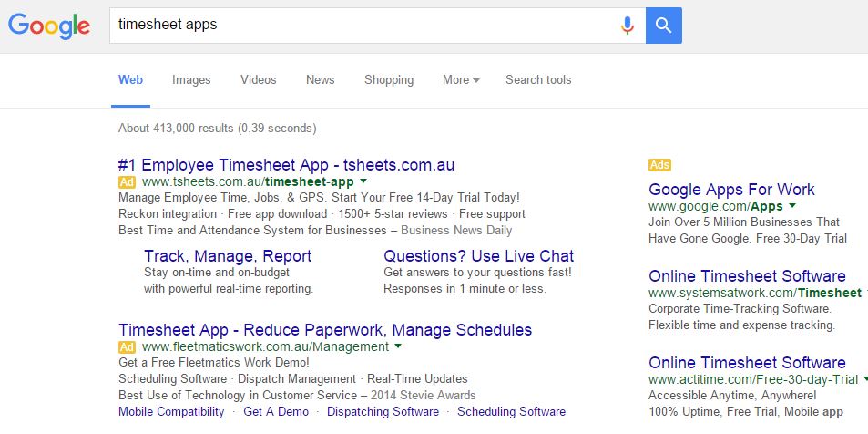Screen dimensions: 868x434
Task: Click the yellow Ads label in sidebar
Action: click(659, 165)
